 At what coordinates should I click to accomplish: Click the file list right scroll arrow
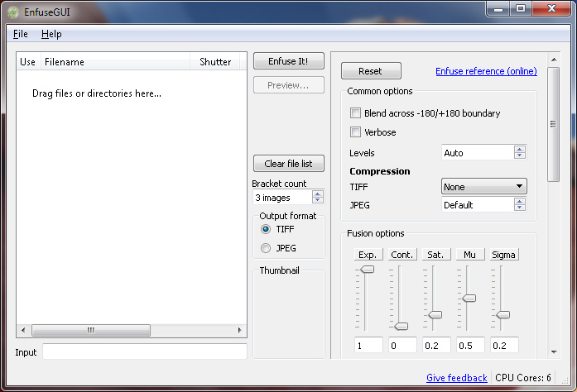click(239, 330)
